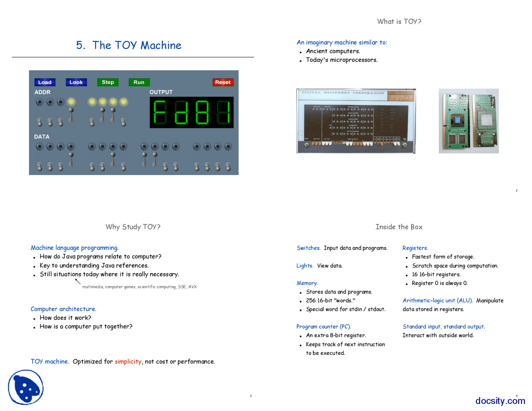This screenshot has height=411, width=532.
Task: Click the leftmost indicator light in DATA row
Action: pos(39,146)
